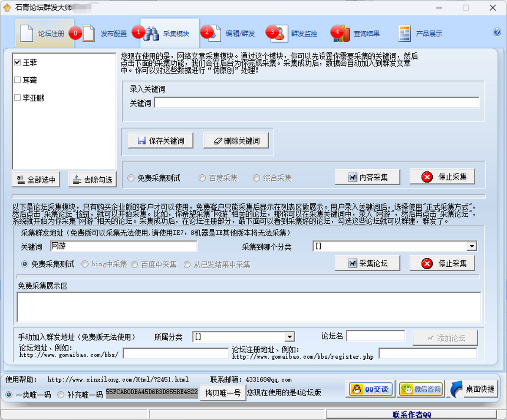Click the blue help question mark icon

click(497, 32)
